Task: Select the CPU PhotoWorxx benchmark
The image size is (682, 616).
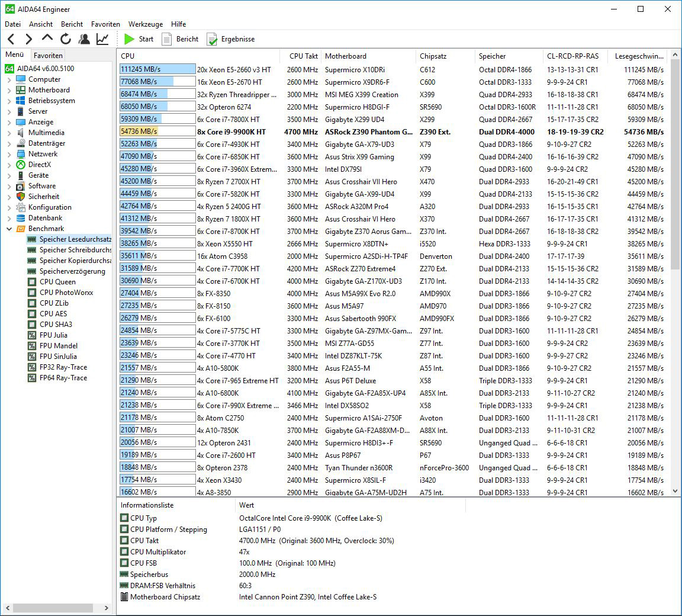Action: [66, 293]
